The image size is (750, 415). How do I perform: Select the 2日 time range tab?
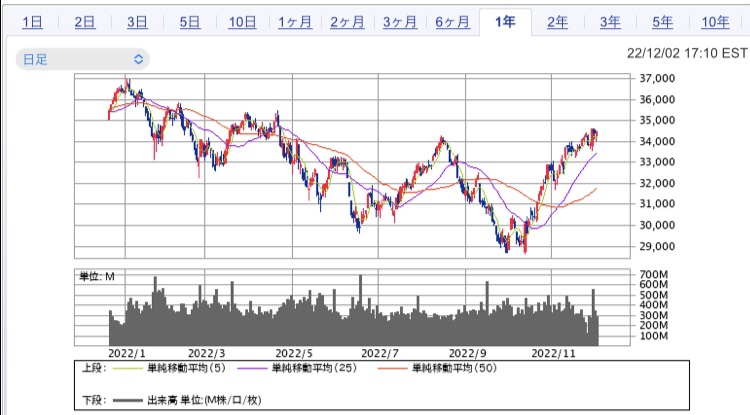point(85,22)
